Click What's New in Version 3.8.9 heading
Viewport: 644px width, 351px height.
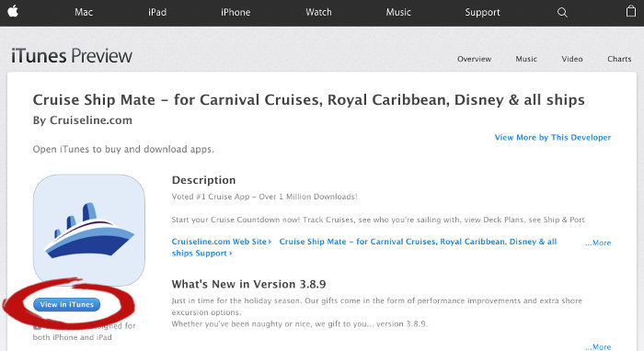pyautogui.click(x=249, y=284)
